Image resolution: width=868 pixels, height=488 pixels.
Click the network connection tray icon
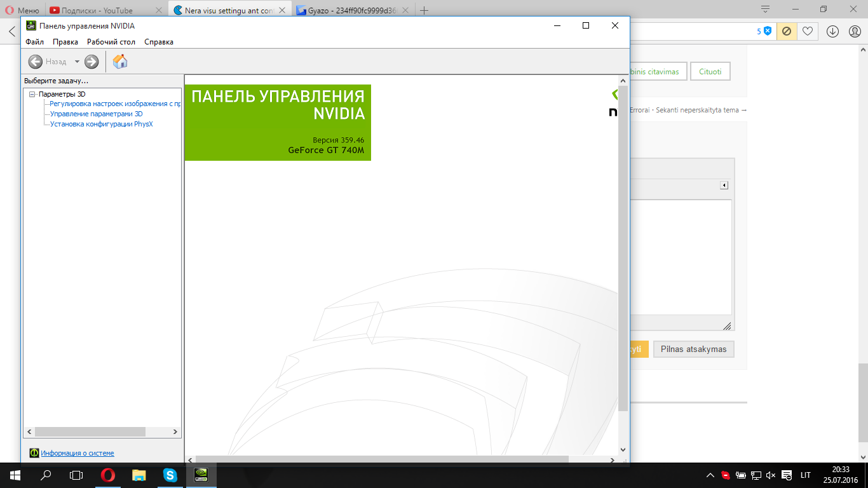[756, 475]
